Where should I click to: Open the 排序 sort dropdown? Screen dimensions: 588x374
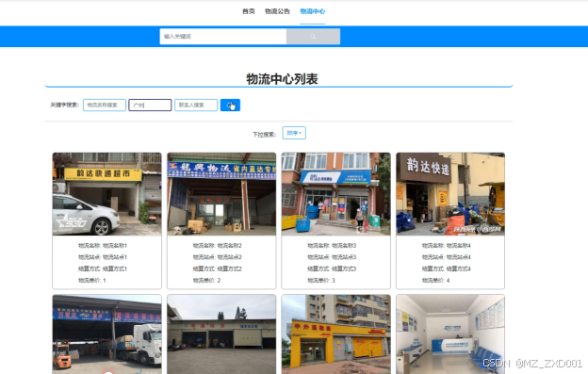click(294, 133)
